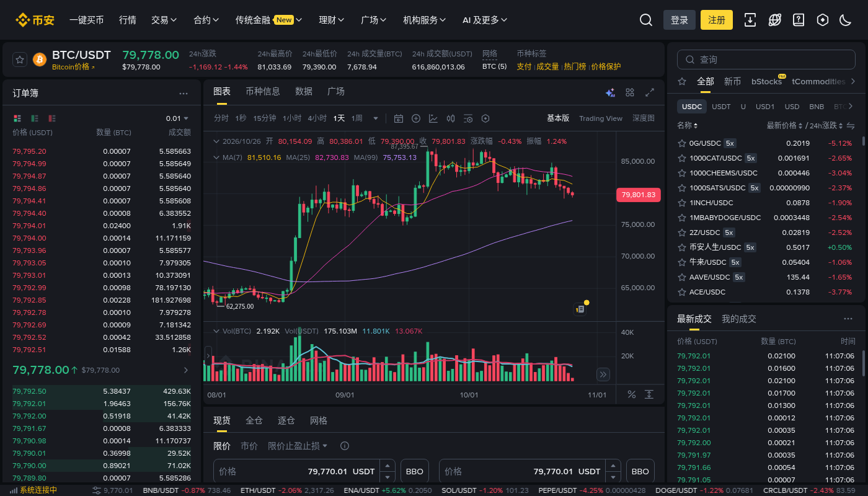Image resolution: width=868 pixels, height=496 pixels.
Task: Click the technical indicators line-chart icon
Action: pos(433,118)
